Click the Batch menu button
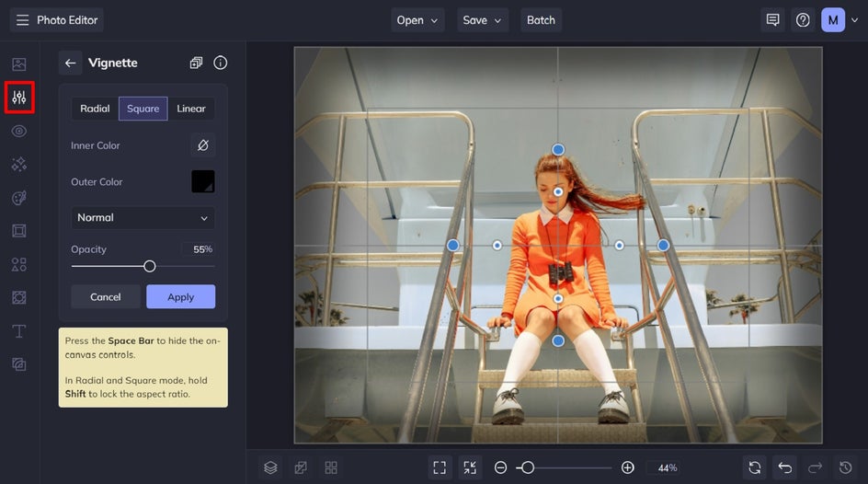868x484 pixels. click(x=541, y=20)
